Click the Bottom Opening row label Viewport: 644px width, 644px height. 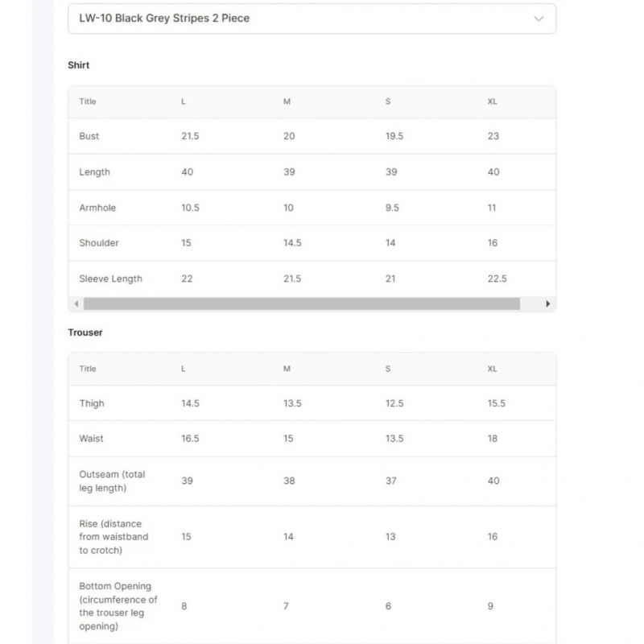(118, 606)
